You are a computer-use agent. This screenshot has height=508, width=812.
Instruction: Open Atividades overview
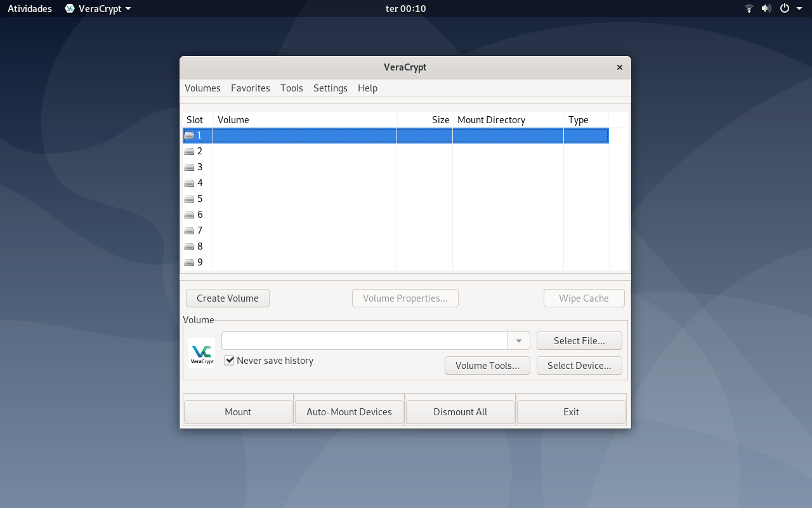point(30,8)
